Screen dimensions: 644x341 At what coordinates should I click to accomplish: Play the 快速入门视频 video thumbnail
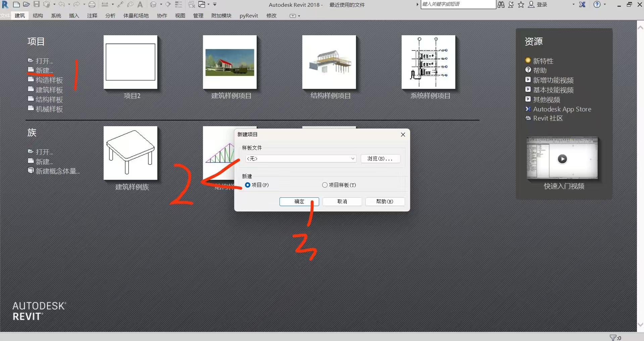pos(562,159)
